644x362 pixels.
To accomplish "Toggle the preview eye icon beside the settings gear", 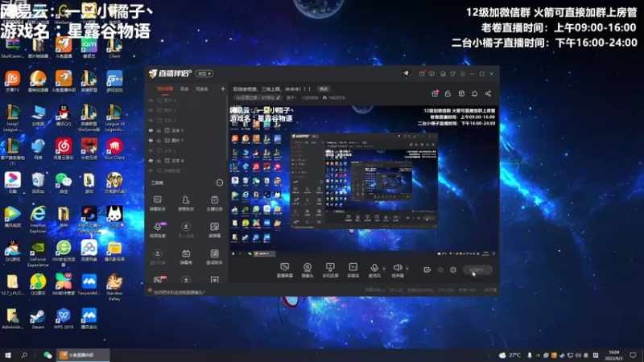I will pos(440,269).
